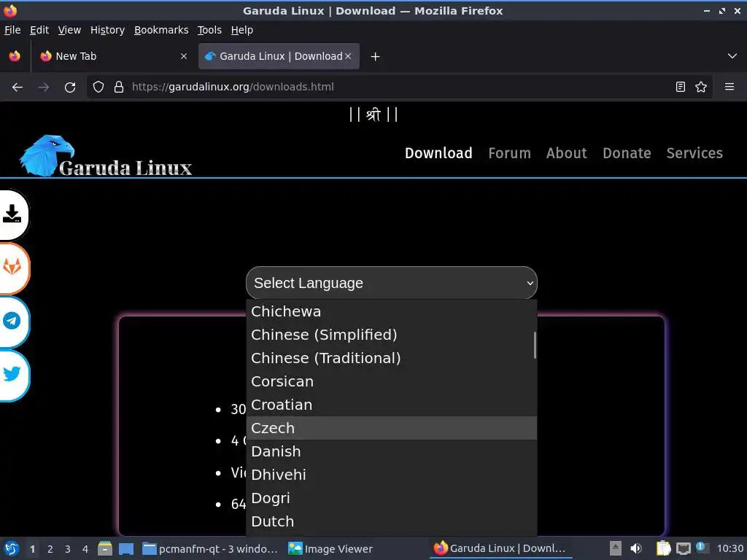List all tabs chevron
The height and width of the screenshot is (560, 747).
[732, 56]
